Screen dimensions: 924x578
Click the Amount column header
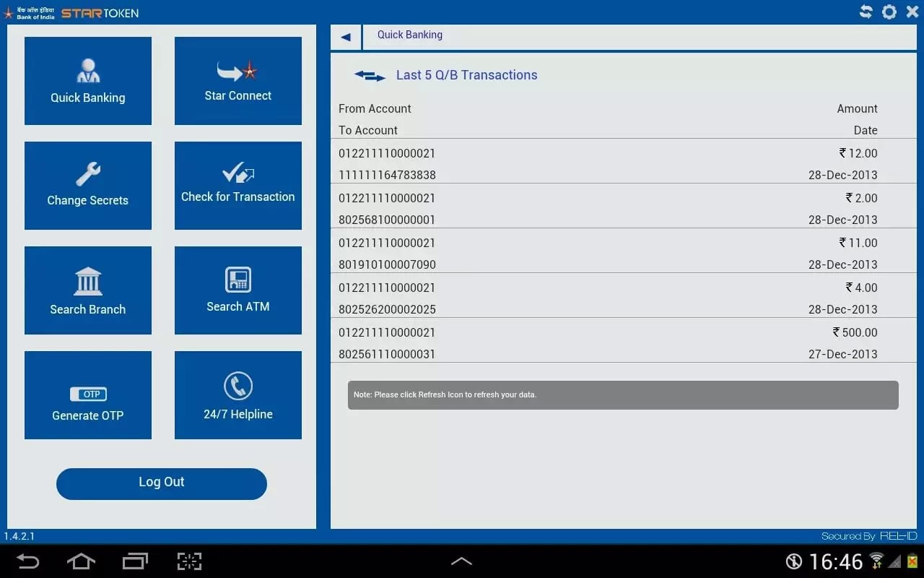(857, 108)
